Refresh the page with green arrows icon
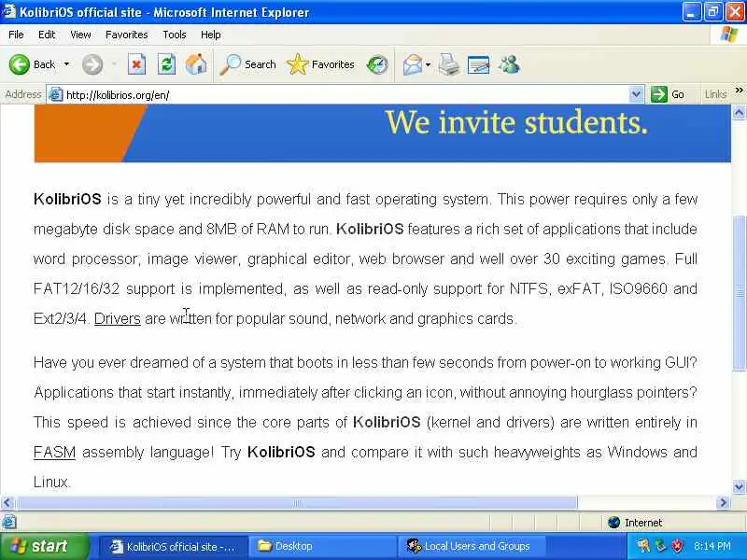Viewport: 747px width, 560px height. 166,64
